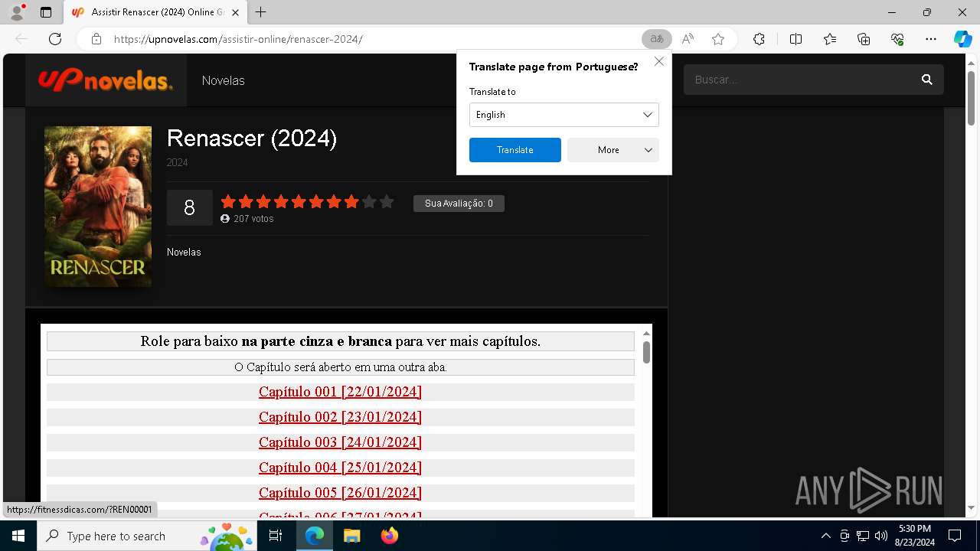The height and width of the screenshot is (551, 980).
Task: Rate with the fifth star
Action: pos(299,202)
